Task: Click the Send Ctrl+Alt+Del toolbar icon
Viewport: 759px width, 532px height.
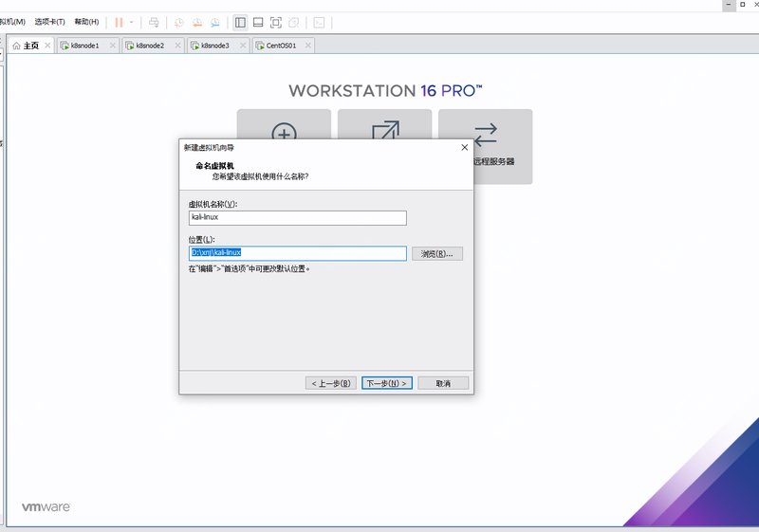Action: point(154,22)
